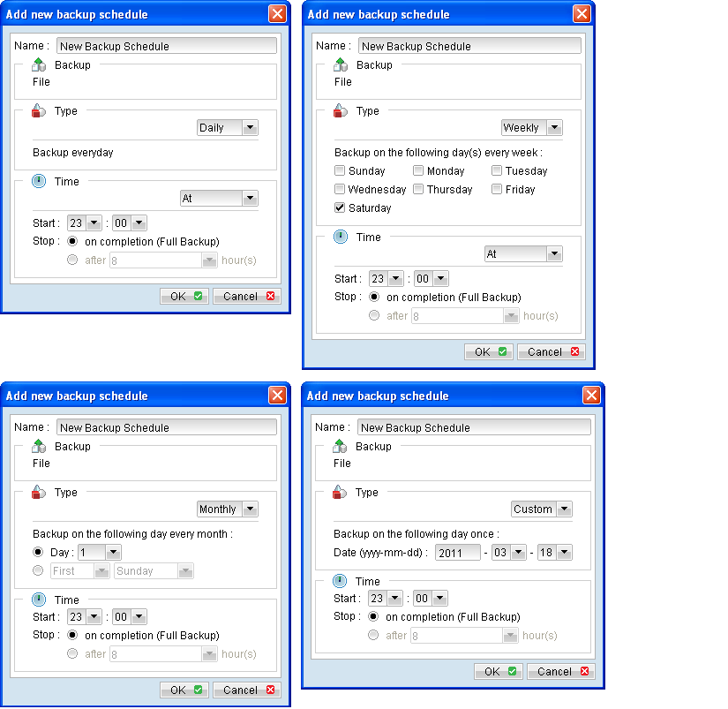
Task: Click the green checkmark icon on Custom dialog's OK button
Action: [x=511, y=671]
